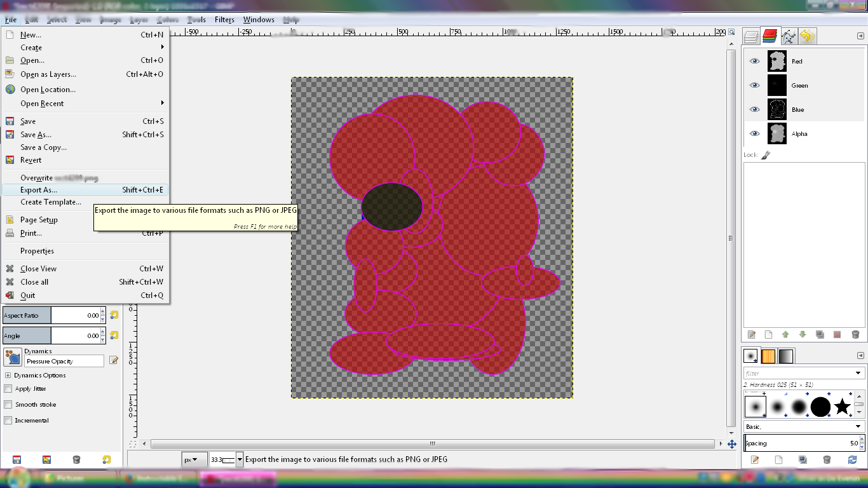Click the delete tool preset trash icon

pos(76,459)
